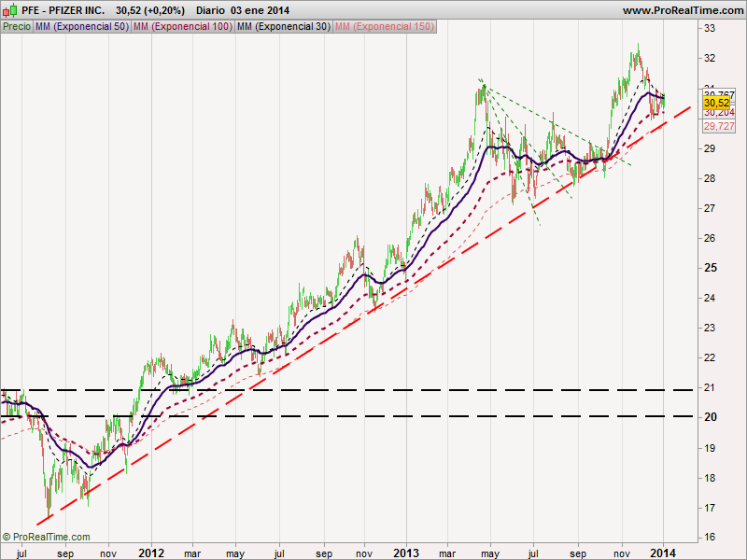Click the candlestick icon beside the PFE title
This screenshot has width=747, height=560.
10,9
